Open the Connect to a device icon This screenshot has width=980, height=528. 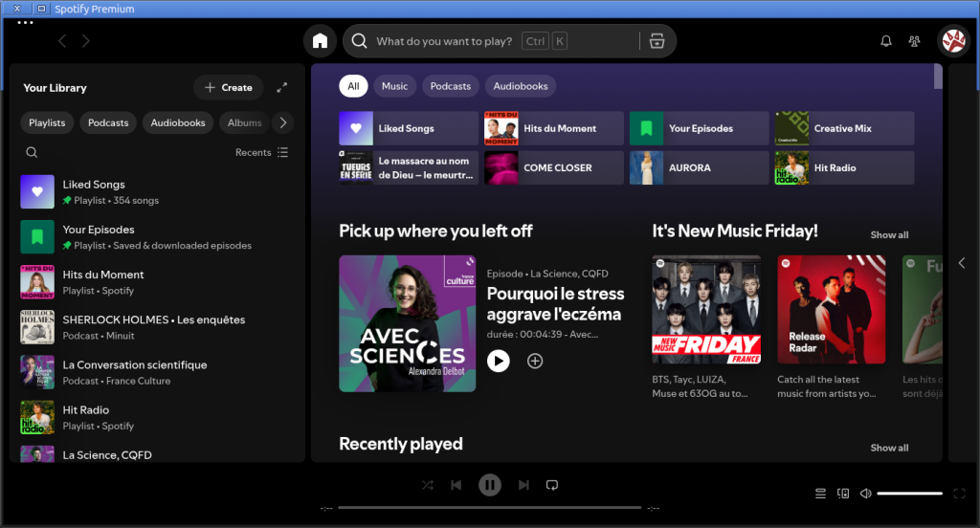coord(843,494)
